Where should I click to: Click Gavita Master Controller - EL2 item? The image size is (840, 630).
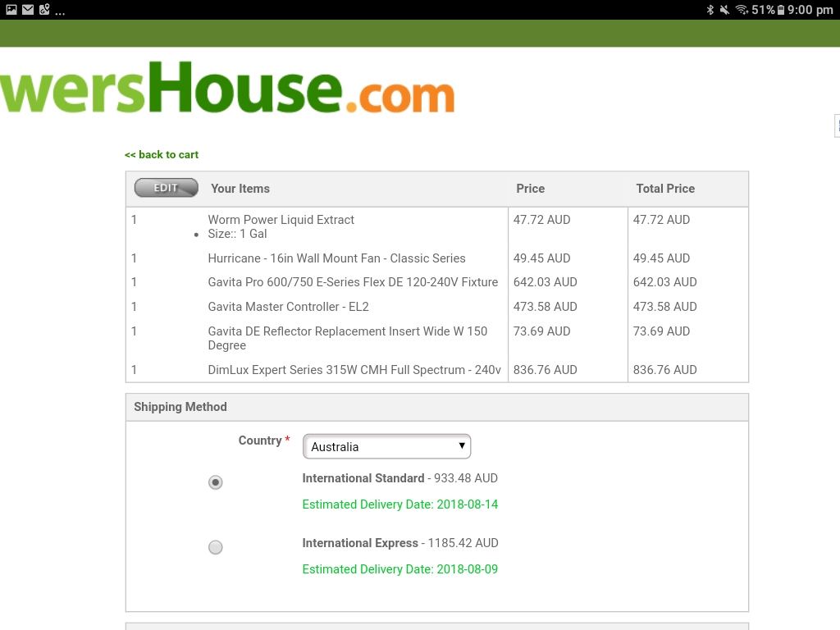[288, 307]
